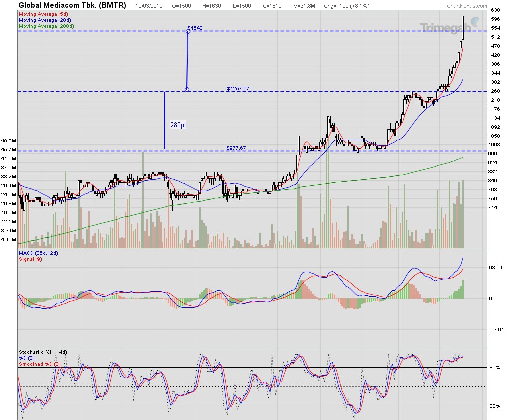The width and height of the screenshot is (506, 420).
Task: Select the Smoothed %D (3) legend label
Action: click(40, 364)
